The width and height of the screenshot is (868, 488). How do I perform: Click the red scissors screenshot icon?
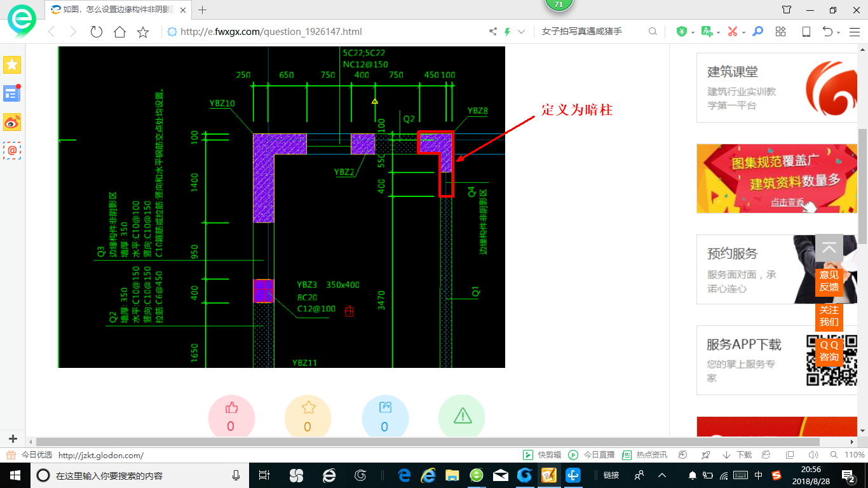coord(732,32)
